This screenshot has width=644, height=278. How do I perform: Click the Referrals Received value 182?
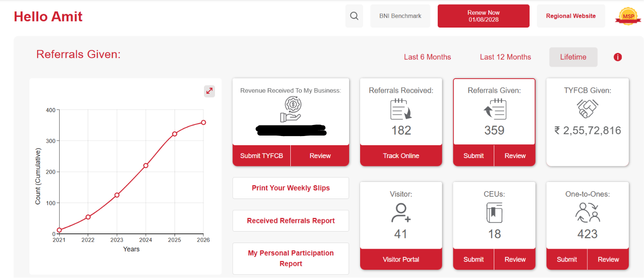coord(401,130)
